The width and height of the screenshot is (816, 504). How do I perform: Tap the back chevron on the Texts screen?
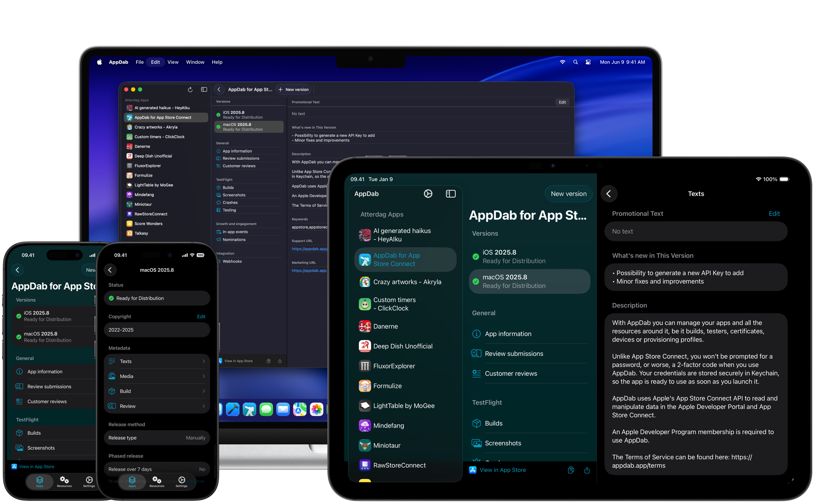pos(609,193)
